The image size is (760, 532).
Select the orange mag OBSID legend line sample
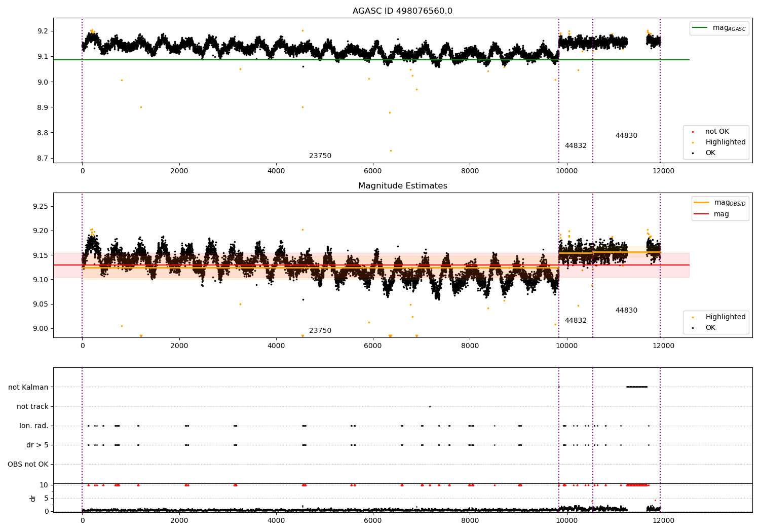click(702, 203)
